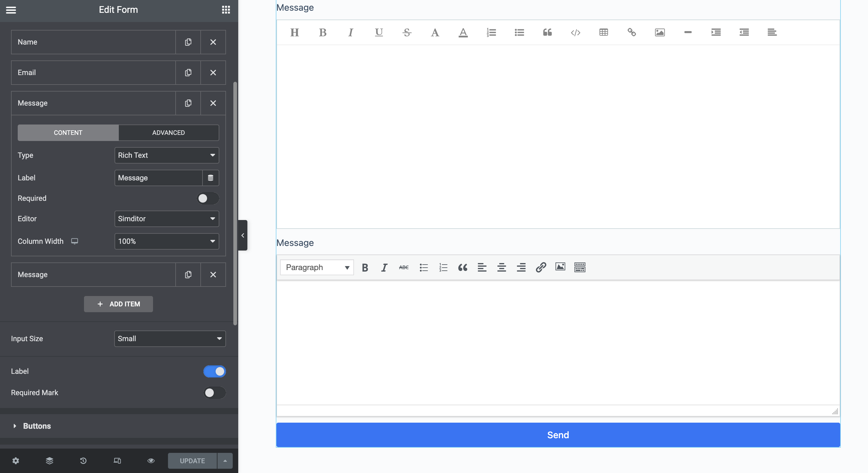This screenshot has width=868, height=473.
Task: Disable the Label toggle switch
Action: (214, 371)
